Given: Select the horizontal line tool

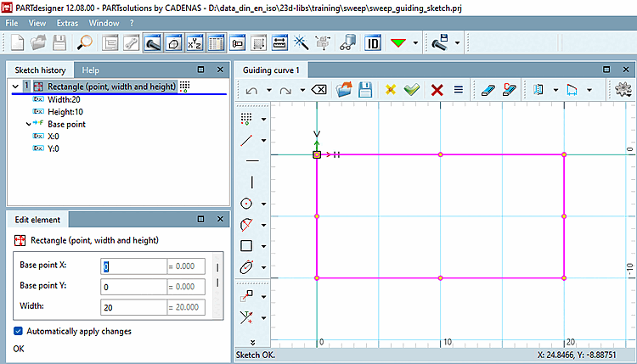Looking at the screenshot, I should coord(252,161).
